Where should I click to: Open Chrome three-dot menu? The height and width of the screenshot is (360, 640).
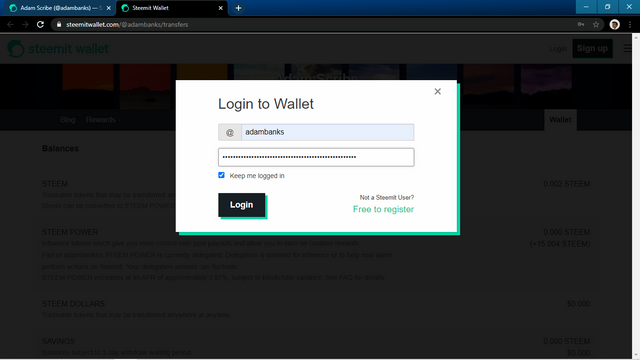coord(630,24)
